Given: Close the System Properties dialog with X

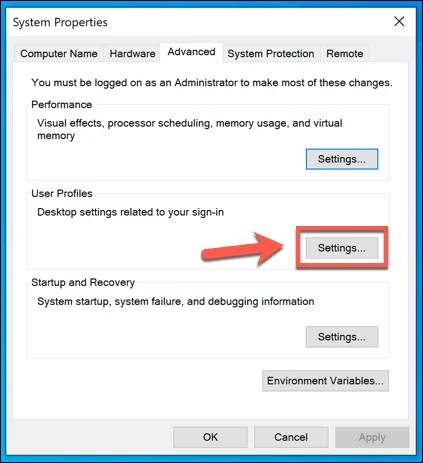Looking at the screenshot, I should 399,22.
